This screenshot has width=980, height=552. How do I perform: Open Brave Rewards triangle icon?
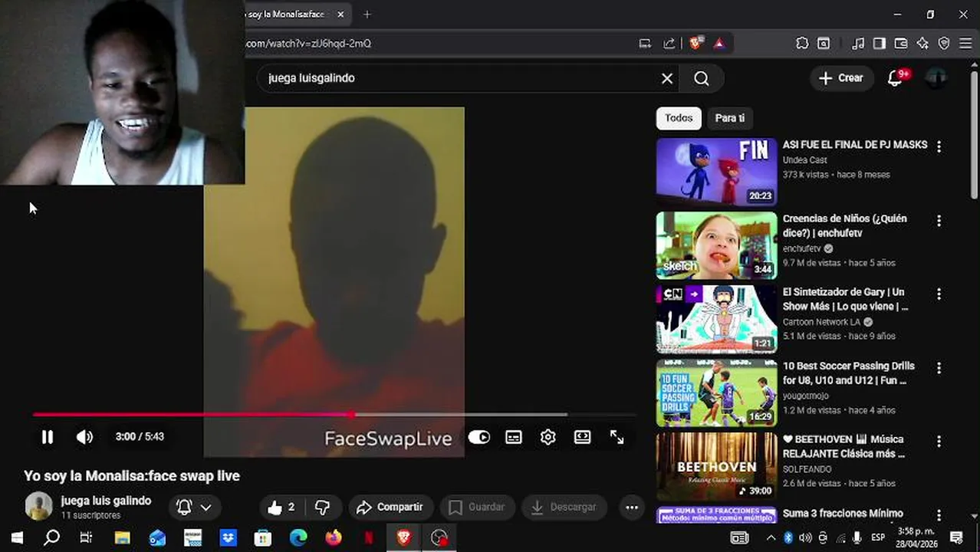[x=719, y=44]
